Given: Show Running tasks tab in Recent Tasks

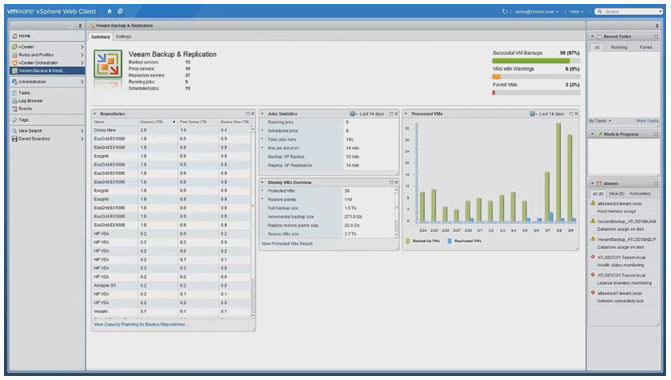Looking at the screenshot, I should pos(619,48).
